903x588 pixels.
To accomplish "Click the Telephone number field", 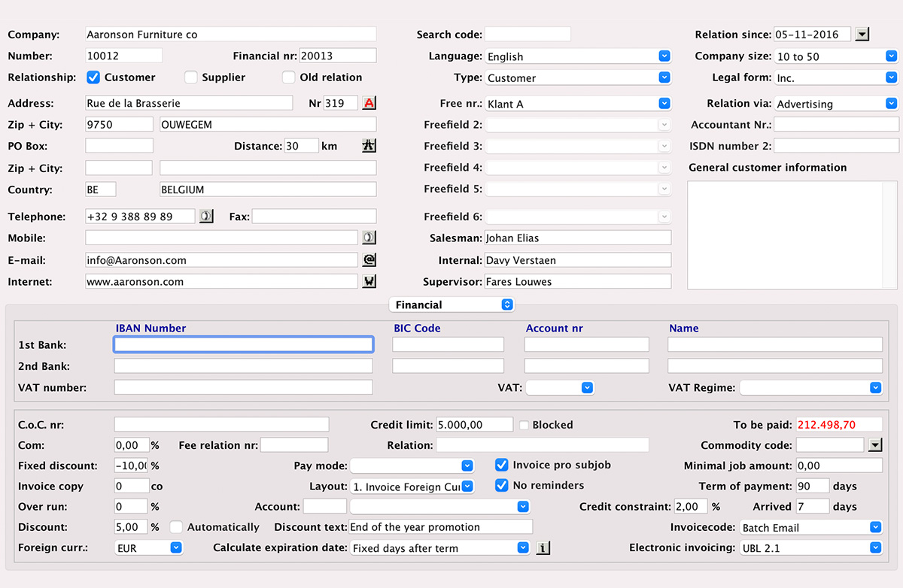I will pyautogui.click(x=140, y=217).
